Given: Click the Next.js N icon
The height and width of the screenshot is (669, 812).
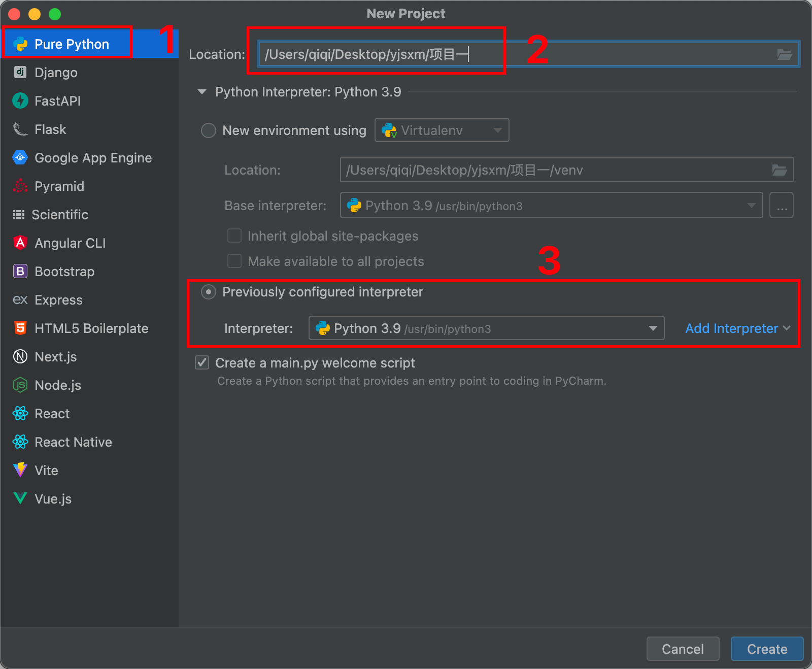Looking at the screenshot, I should point(20,356).
